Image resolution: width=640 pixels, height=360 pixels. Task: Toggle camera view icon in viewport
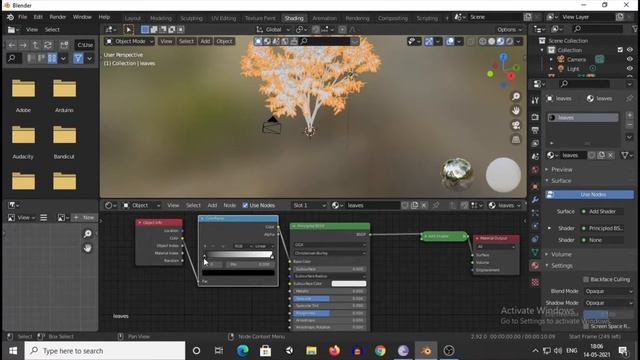coord(516,125)
